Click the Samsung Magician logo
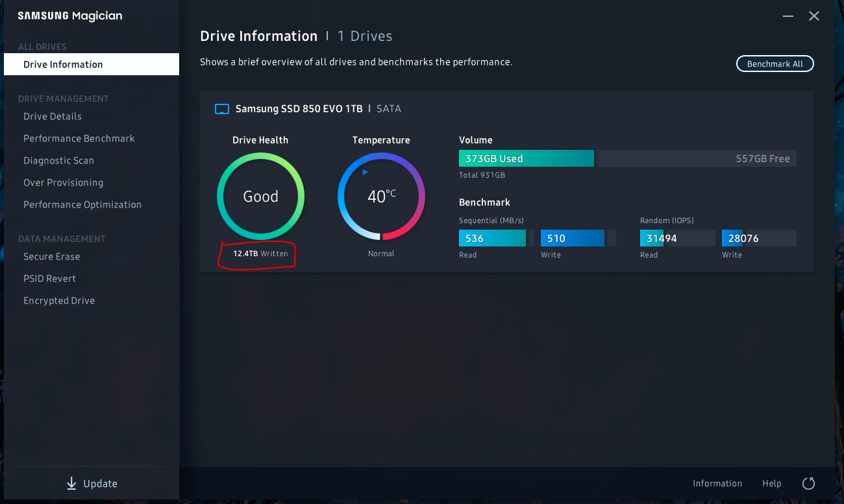844x504 pixels. (70, 16)
